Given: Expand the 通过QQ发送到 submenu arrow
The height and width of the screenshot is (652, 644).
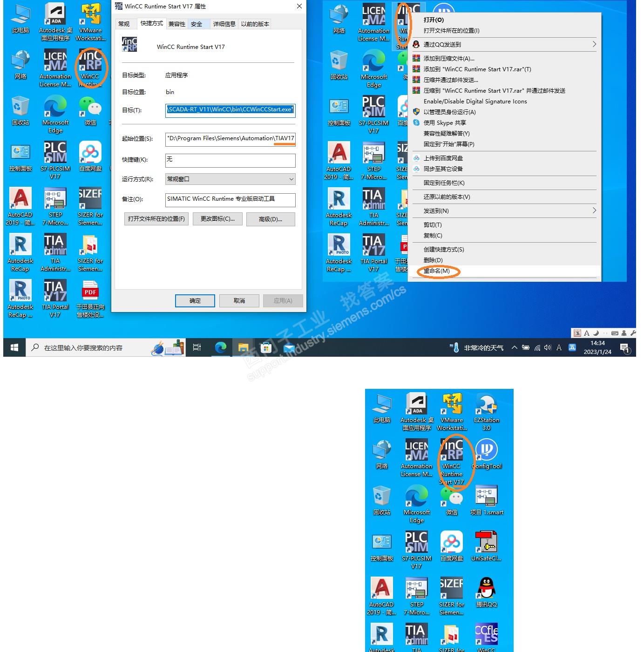Looking at the screenshot, I should (x=594, y=44).
